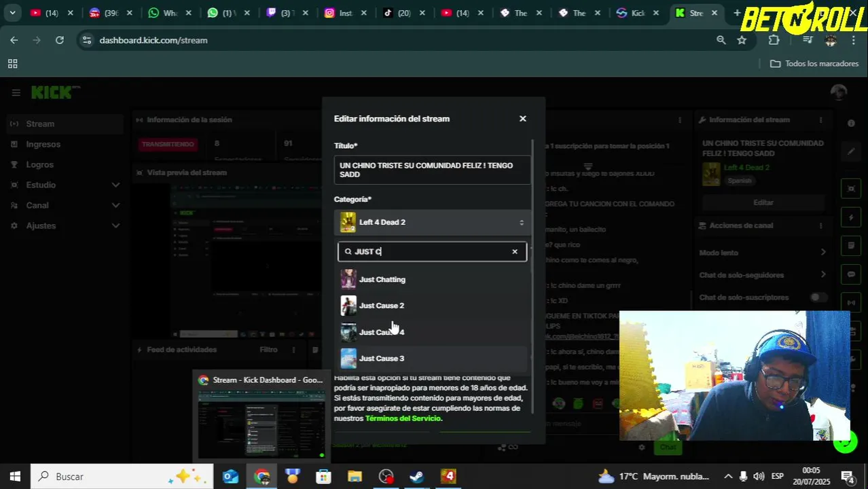Viewport: 868px width, 489px height.
Task: Open Acciones de canal panel options menu
Action: tap(820, 225)
